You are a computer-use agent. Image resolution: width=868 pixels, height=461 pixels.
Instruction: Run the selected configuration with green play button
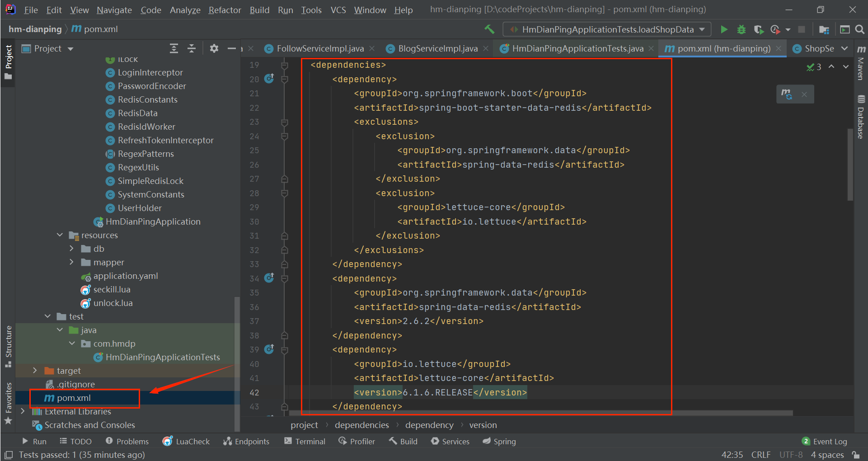point(724,29)
